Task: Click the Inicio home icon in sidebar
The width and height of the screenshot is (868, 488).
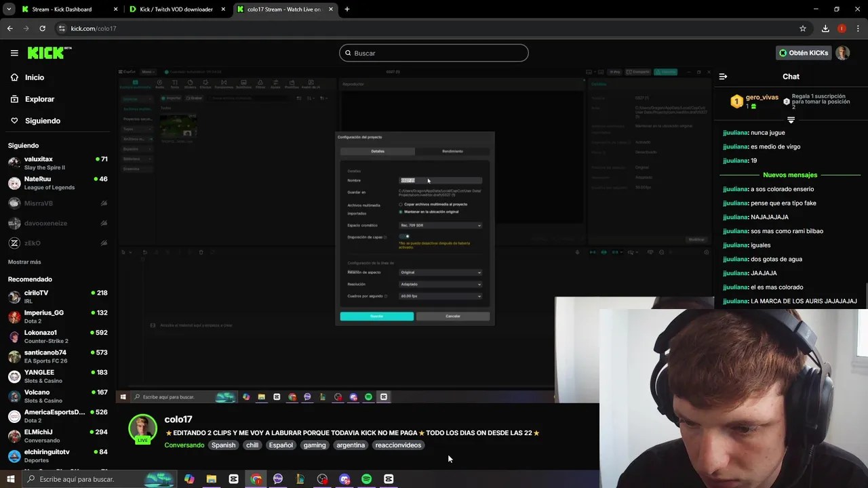Action: [x=14, y=77]
